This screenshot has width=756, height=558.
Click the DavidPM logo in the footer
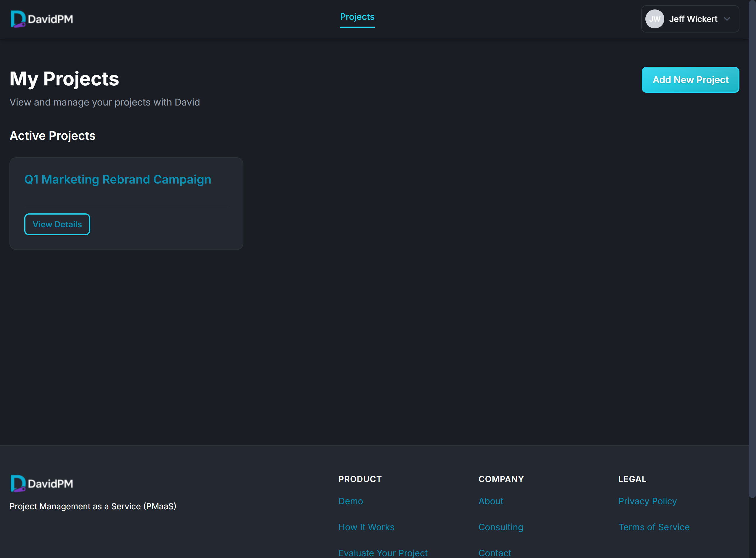point(42,483)
